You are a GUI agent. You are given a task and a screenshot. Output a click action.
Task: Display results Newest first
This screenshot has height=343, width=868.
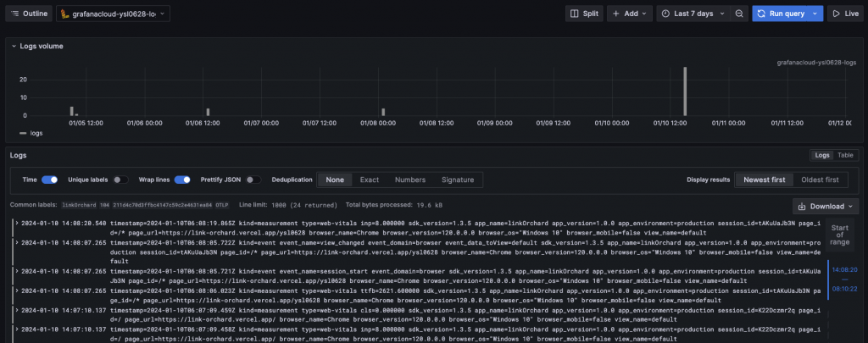764,180
